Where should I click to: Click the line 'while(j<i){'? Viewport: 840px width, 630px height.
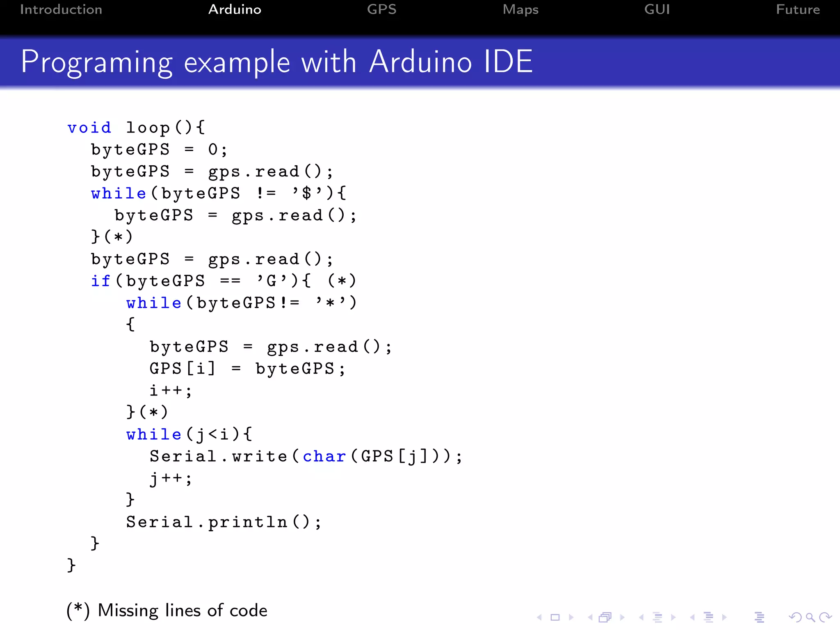pyautogui.click(x=189, y=434)
